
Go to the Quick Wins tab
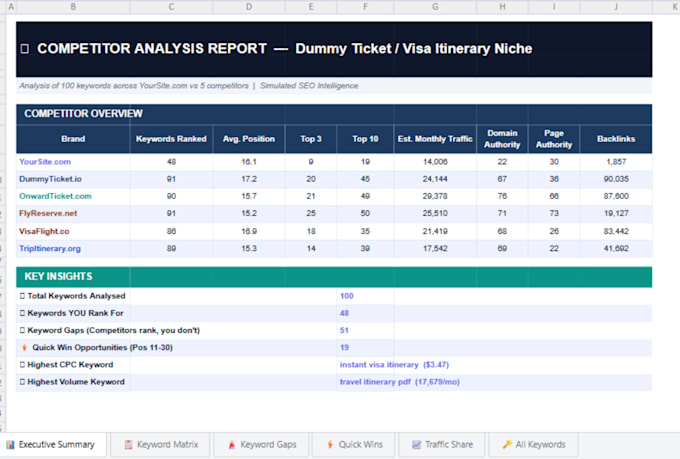pyautogui.click(x=353, y=445)
